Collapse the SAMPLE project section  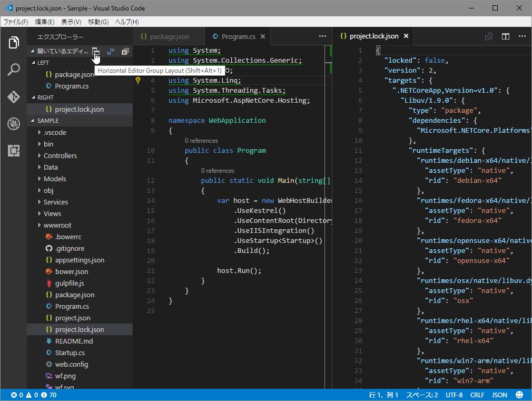(48, 121)
